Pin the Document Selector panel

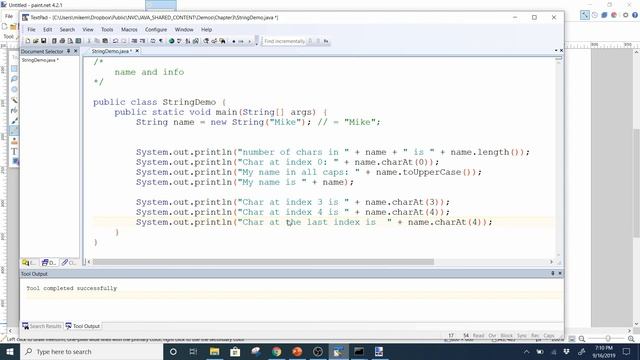coord(69,51)
